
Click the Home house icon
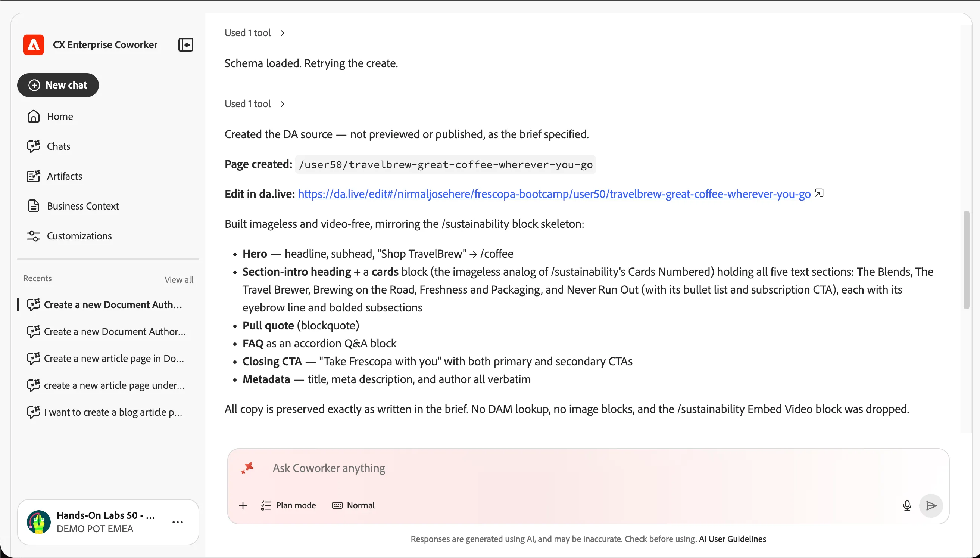(x=33, y=116)
